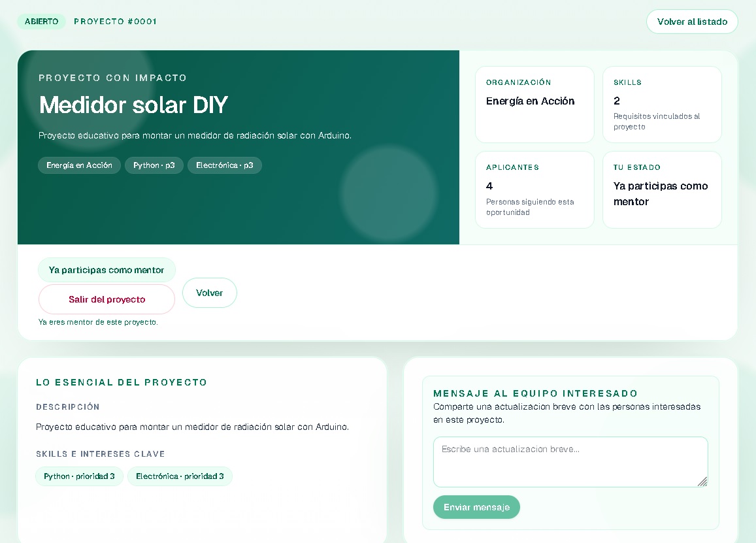Click the textarea resize handle corner

pos(702,482)
